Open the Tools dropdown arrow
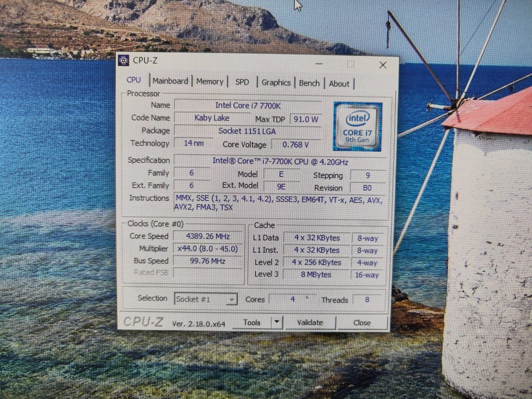532x399 pixels. point(277,322)
